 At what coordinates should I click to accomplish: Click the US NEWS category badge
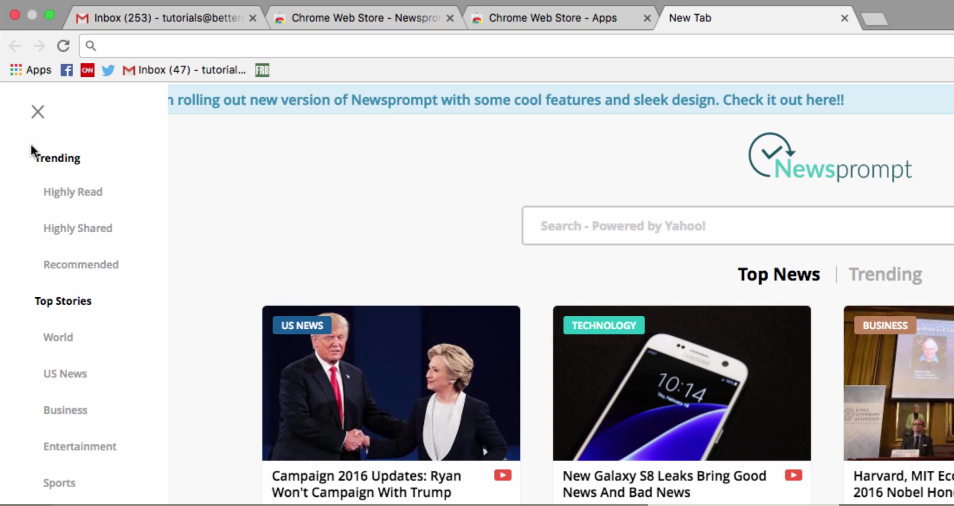coord(302,325)
